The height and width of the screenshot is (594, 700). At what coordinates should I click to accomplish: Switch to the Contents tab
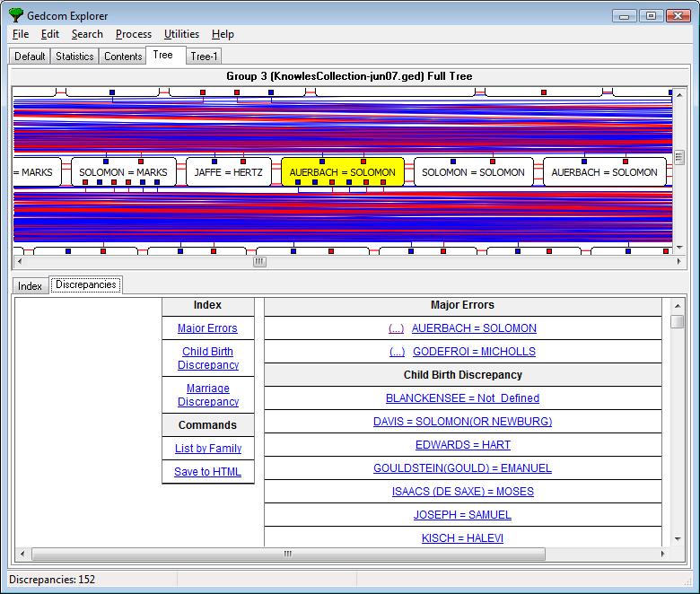click(x=123, y=57)
